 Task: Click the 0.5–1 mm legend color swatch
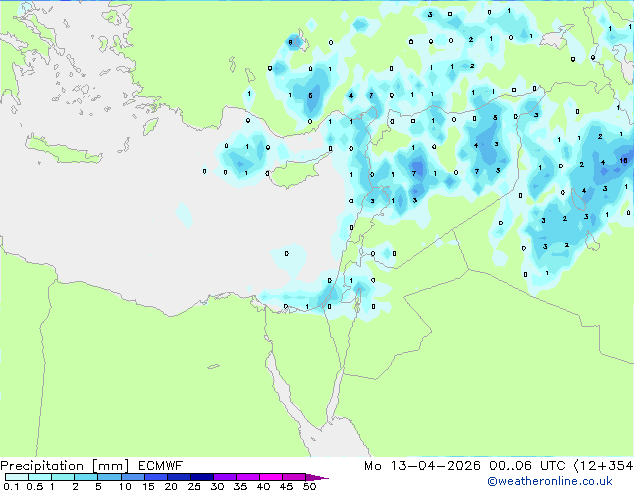coord(40,477)
